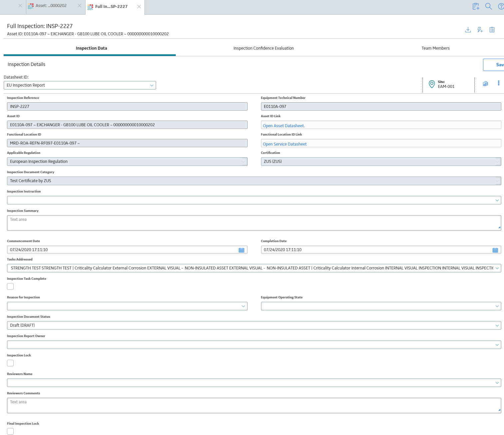Click the Asset tab's app icon
Image resolution: width=504 pixels, height=435 pixels.
(x=31, y=6)
